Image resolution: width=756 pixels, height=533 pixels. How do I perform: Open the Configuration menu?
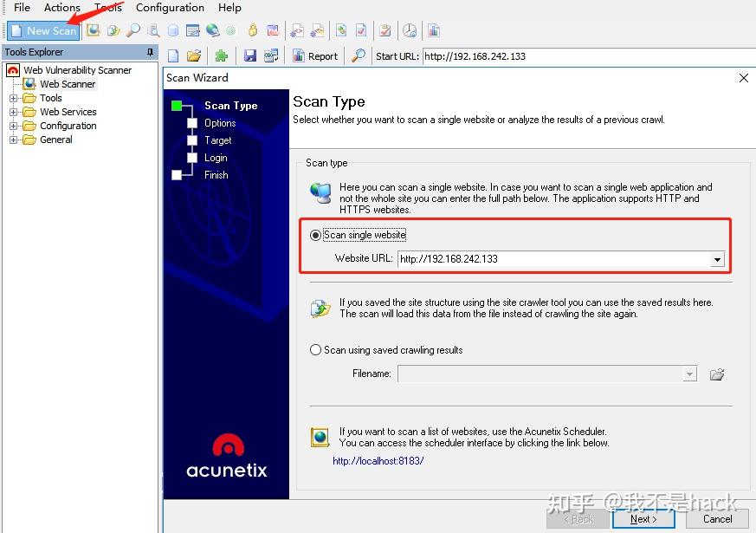[x=170, y=8]
